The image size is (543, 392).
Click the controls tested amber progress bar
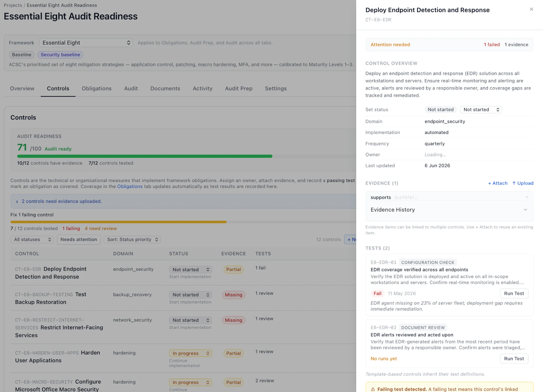pos(118,222)
